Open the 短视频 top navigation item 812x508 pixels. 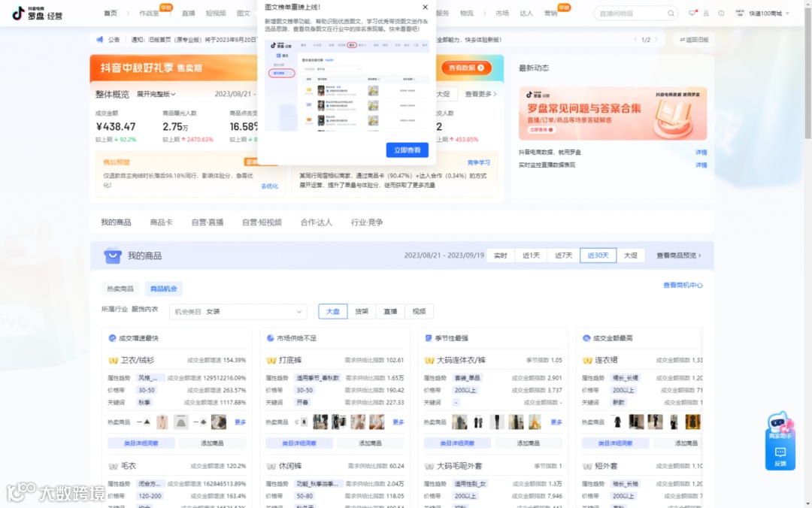(216, 14)
